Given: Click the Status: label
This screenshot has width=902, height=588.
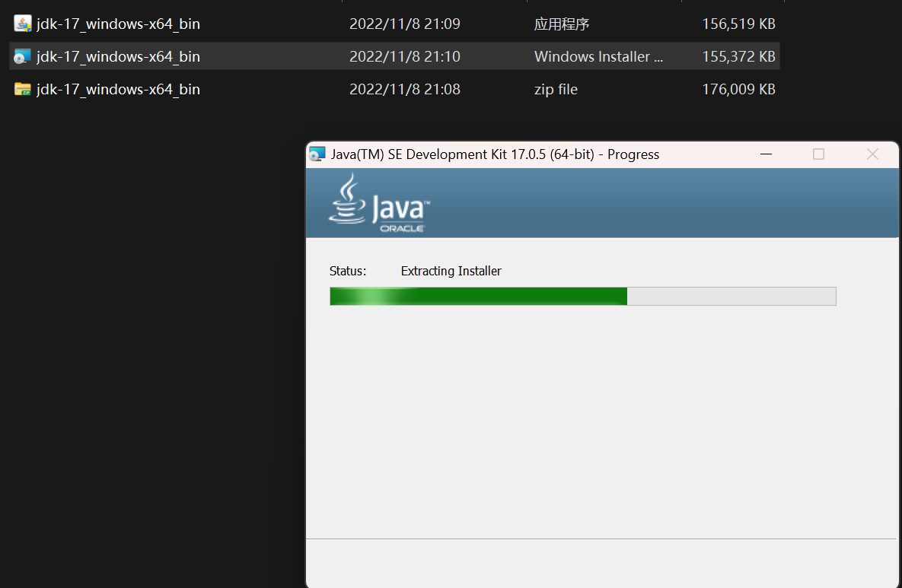Looking at the screenshot, I should 347,272.
